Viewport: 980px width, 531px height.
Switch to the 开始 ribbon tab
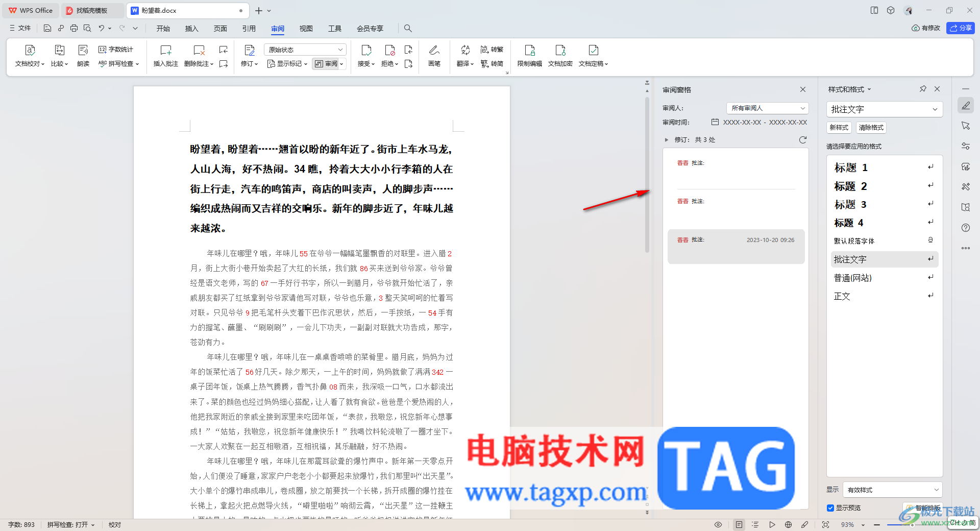tap(163, 29)
